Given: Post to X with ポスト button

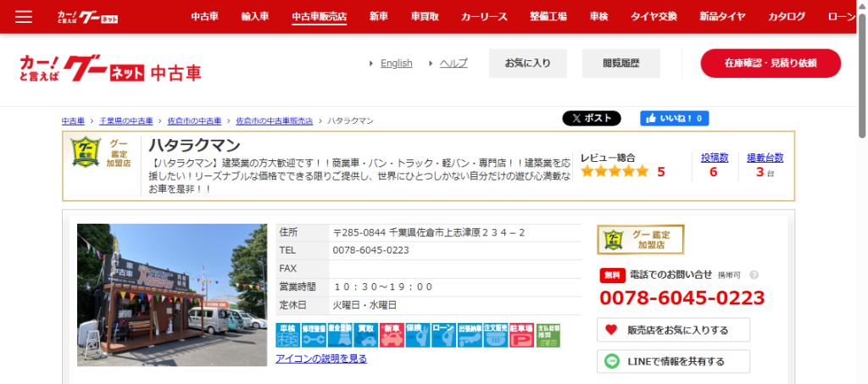Looking at the screenshot, I should tap(592, 119).
